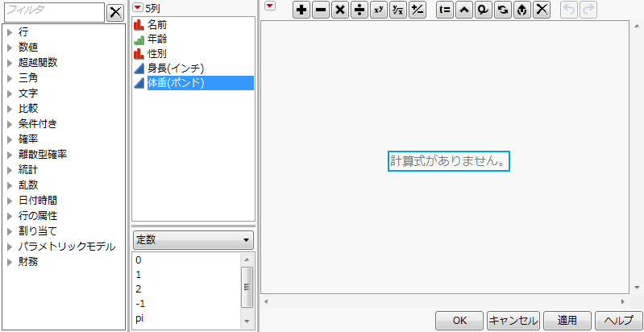Click the 't=' local variable button
This screenshot has width=644, height=332.
point(445,10)
